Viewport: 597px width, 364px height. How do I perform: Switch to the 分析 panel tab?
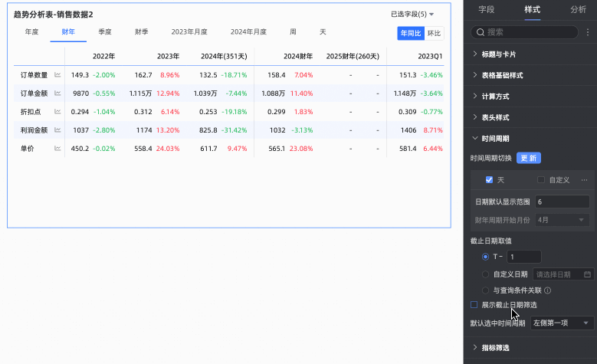(x=578, y=10)
